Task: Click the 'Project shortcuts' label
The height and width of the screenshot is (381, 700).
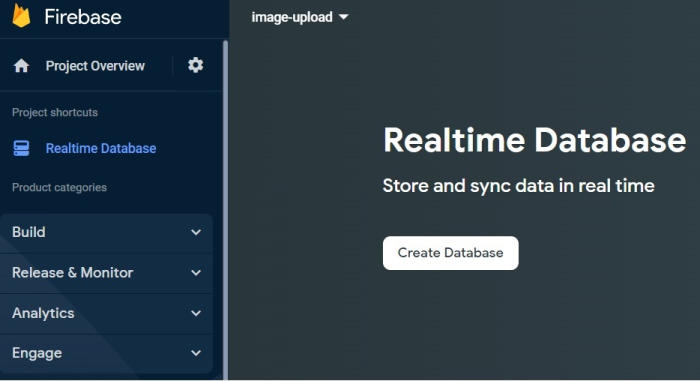Action: 55,113
